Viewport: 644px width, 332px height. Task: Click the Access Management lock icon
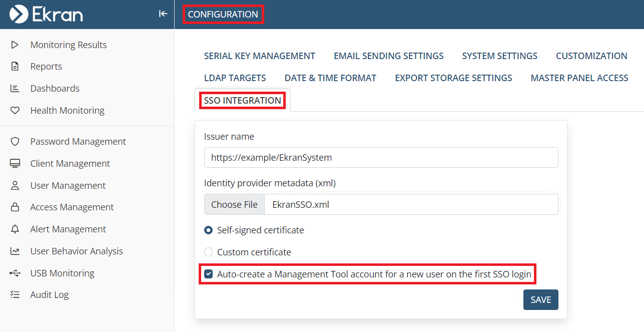pyautogui.click(x=15, y=207)
